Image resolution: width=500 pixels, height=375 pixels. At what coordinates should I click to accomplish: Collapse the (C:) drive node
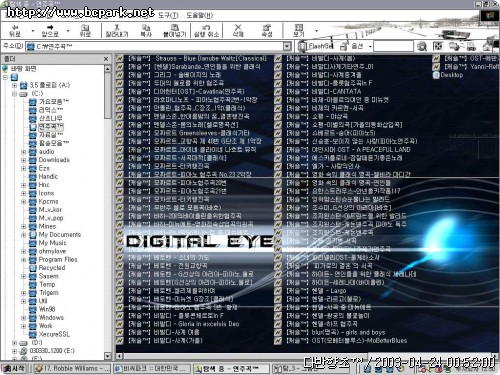tap(14, 94)
